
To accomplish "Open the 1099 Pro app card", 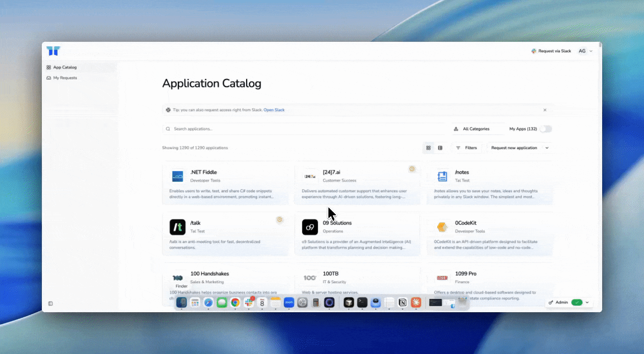I will pos(490,284).
